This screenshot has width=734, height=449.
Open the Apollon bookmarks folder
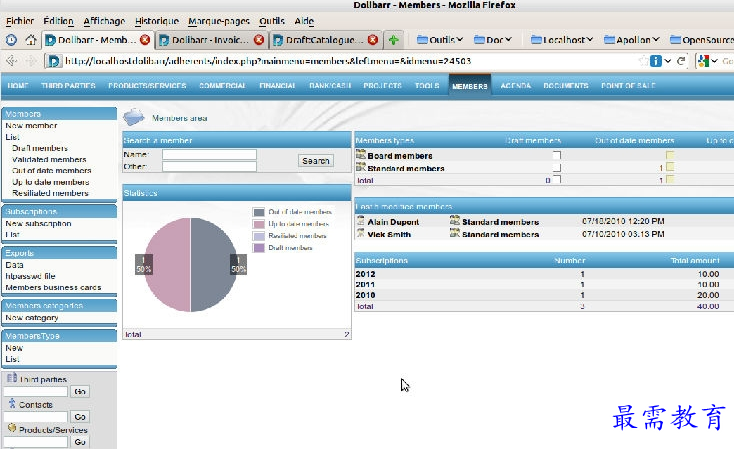click(631, 40)
